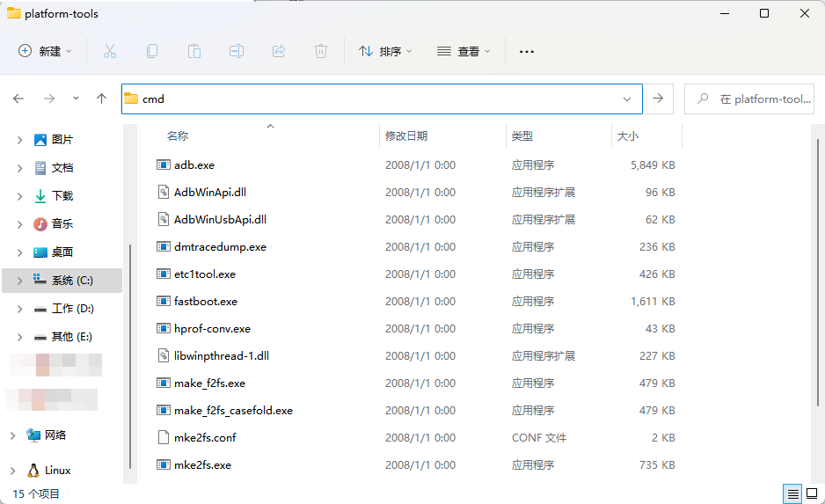The image size is (825, 504).
Task: Open 下载 folder in navigation pane
Action: click(x=62, y=196)
